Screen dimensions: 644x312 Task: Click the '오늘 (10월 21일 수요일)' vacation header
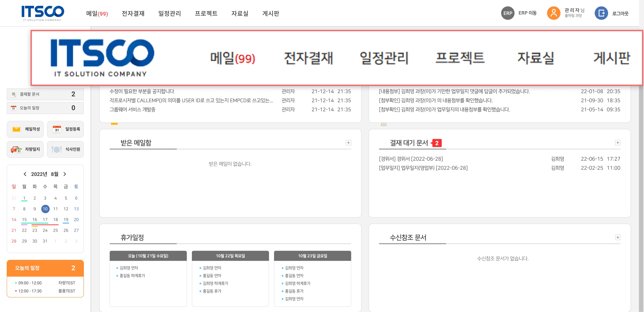(x=148, y=256)
